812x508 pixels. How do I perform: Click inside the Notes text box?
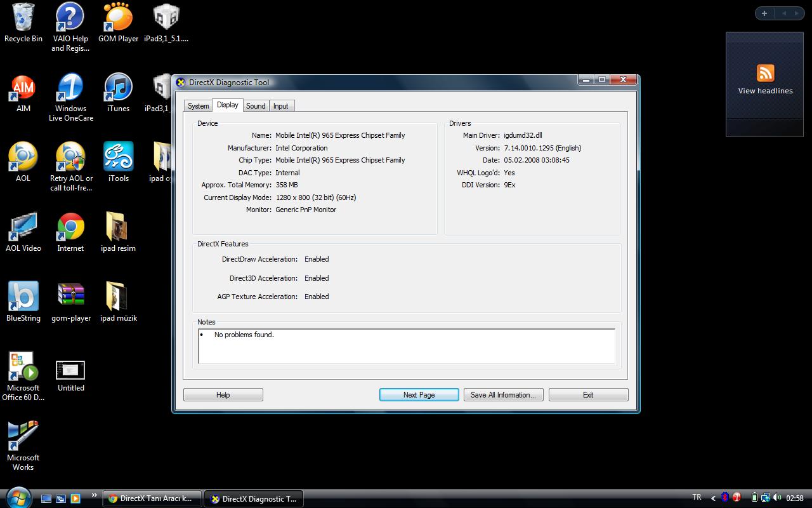(x=407, y=346)
